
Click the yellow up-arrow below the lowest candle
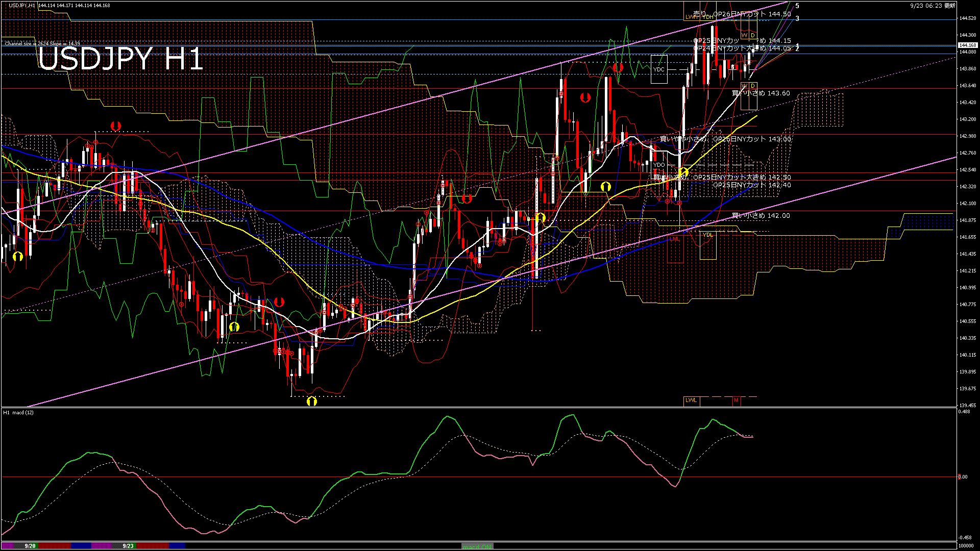coord(312,402)
